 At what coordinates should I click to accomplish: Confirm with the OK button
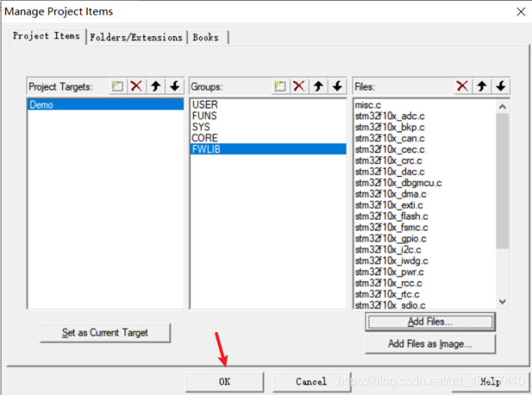224,382
